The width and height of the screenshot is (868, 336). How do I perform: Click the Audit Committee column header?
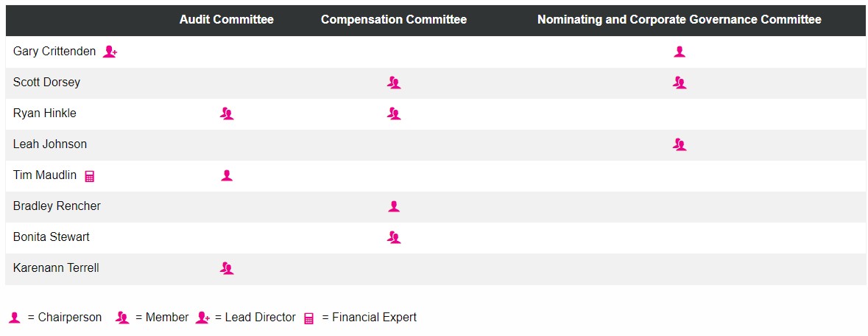(x=226, y=20)
